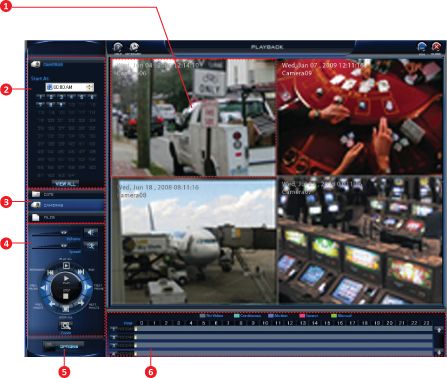Viewport: 447px width, 378px height.
Task: Click the Start At time input field
Action: point(70,87)
